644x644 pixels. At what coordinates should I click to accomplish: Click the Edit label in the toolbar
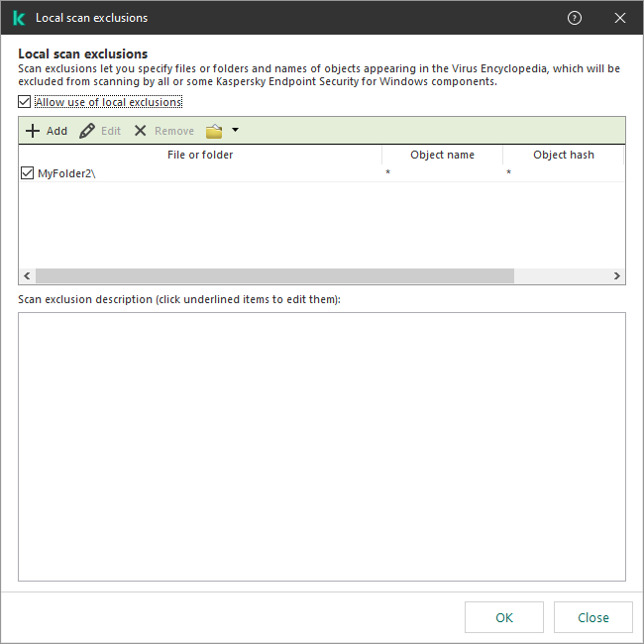[111, 131]
